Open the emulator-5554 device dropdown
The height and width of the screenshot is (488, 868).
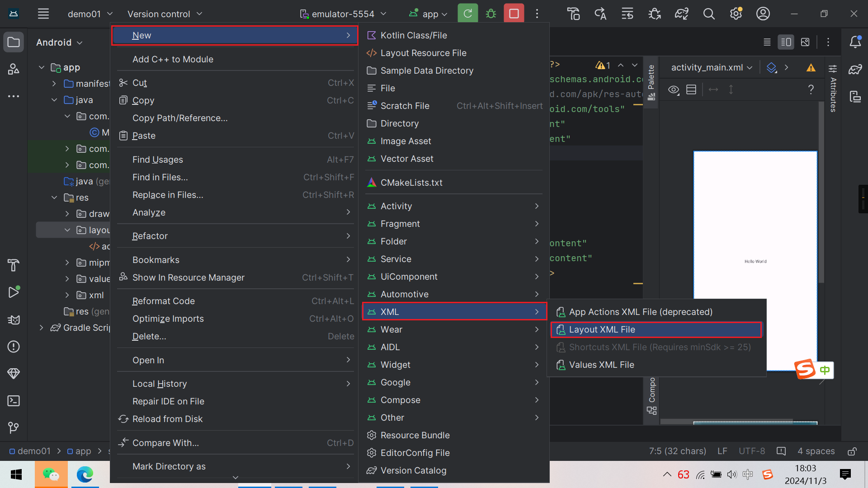(x=343, y=14)
